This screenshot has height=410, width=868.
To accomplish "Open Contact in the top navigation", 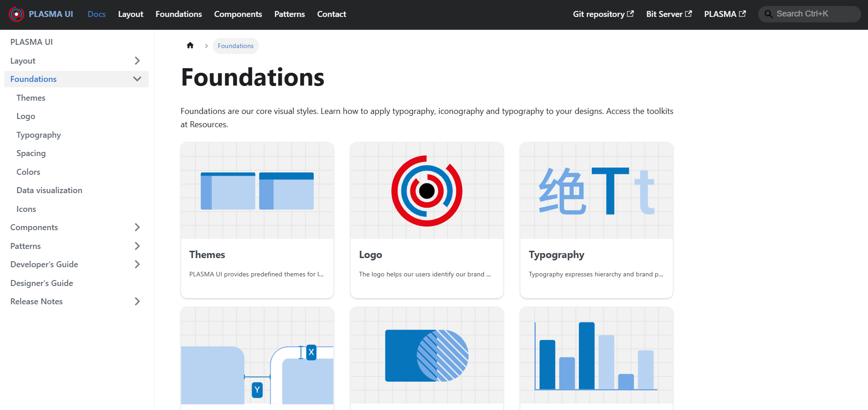I will (x=332, y=14).
